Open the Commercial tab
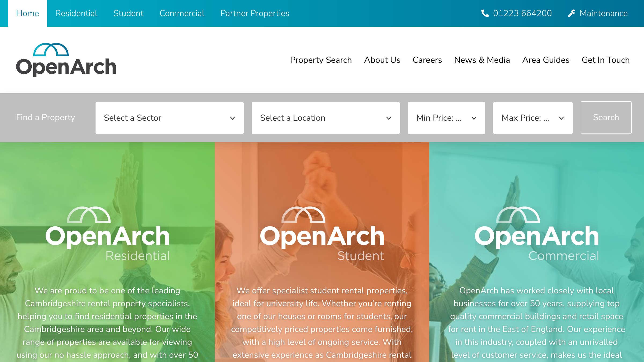This screenshot has height=362, width=644. 182,13
